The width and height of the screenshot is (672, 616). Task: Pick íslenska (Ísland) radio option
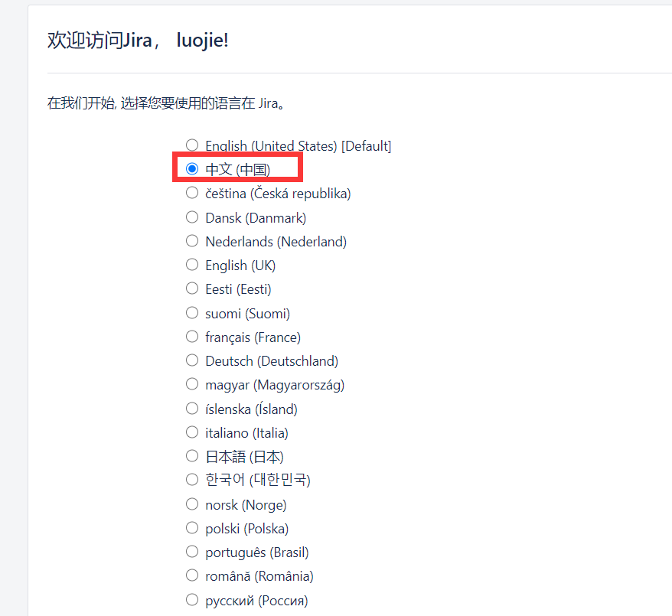coord(192,409)
